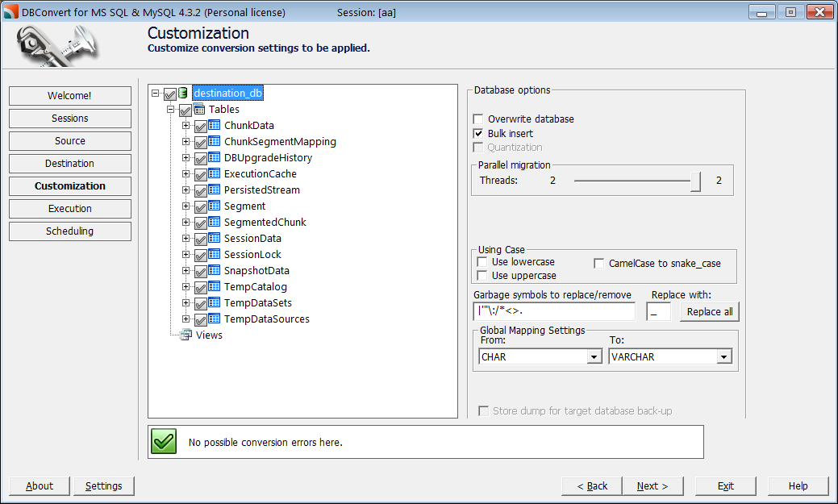838x504 pixels.
Task: Click the Segment table icon
Action: 214,206
